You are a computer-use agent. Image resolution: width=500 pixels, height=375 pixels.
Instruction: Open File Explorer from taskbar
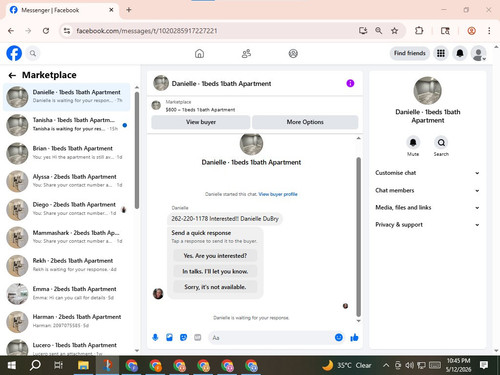[x=83, y=366]
